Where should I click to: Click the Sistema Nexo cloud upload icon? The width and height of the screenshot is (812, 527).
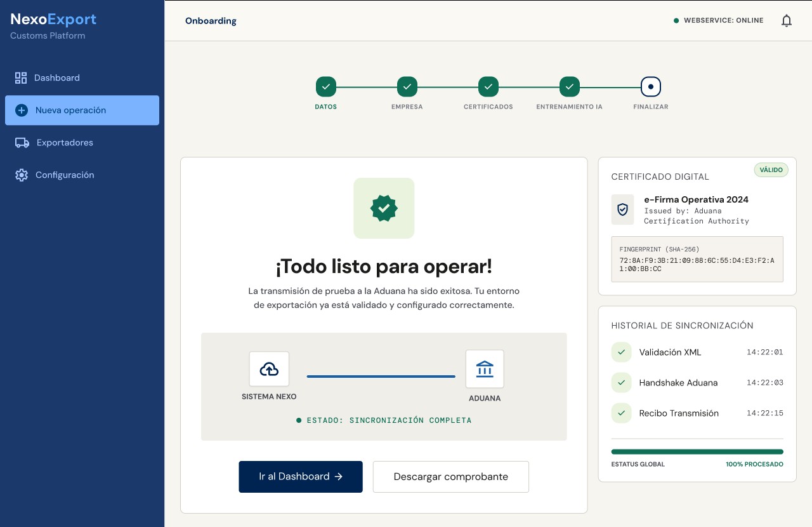tap(269, 369)
